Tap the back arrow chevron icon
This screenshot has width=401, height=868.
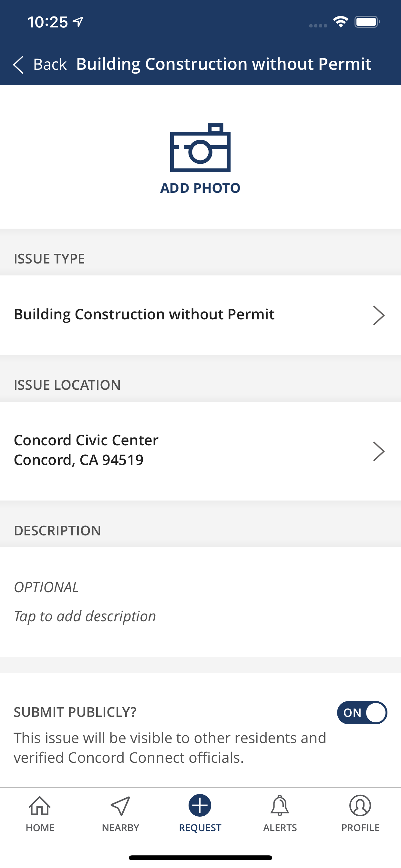[18, 64]
